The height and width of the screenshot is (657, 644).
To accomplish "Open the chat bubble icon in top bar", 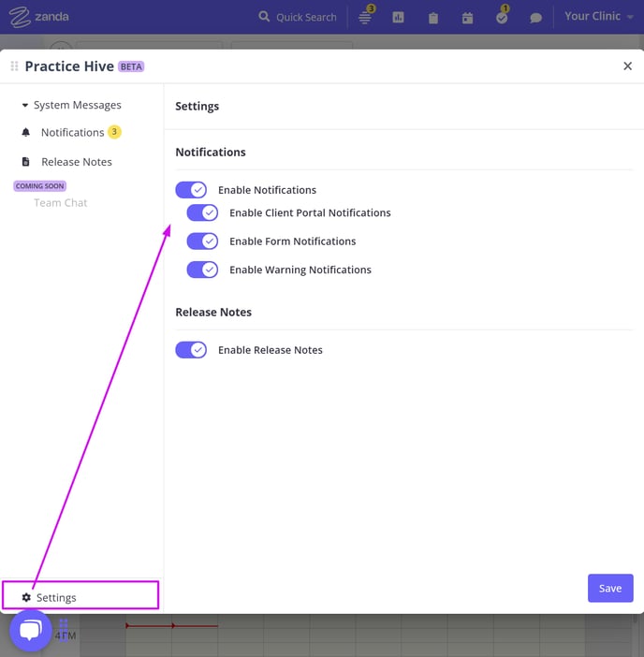I will point(535,18).
